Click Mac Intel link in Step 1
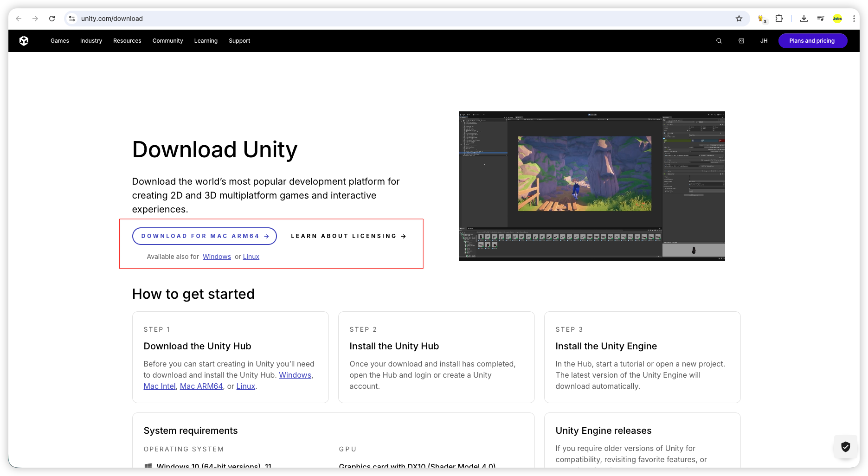868x476 pixels. (160, 386)
